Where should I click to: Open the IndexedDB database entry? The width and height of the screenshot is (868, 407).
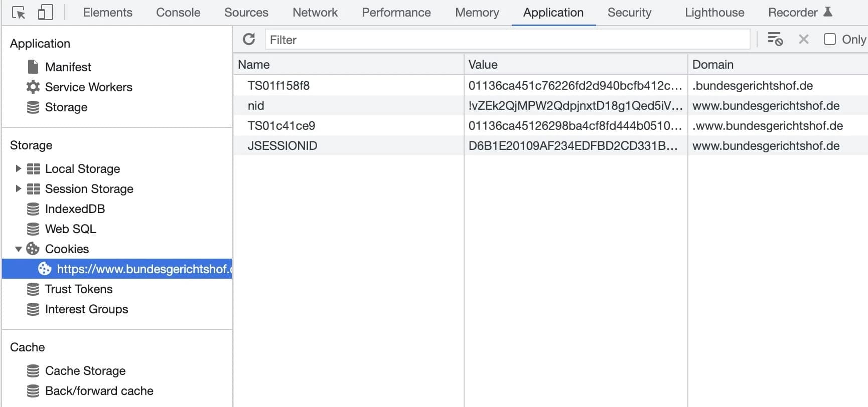click(x=75, y=209)
